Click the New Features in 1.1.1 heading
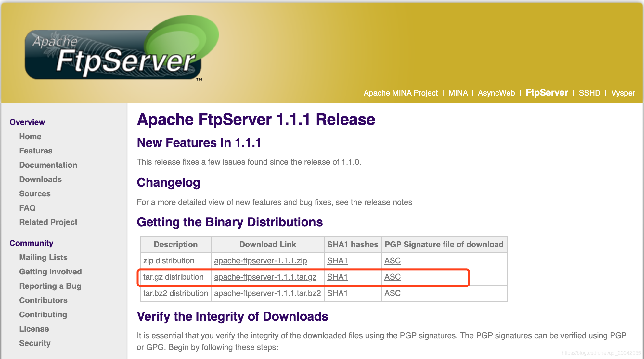 pyautogui.click(x=199, y=143)
